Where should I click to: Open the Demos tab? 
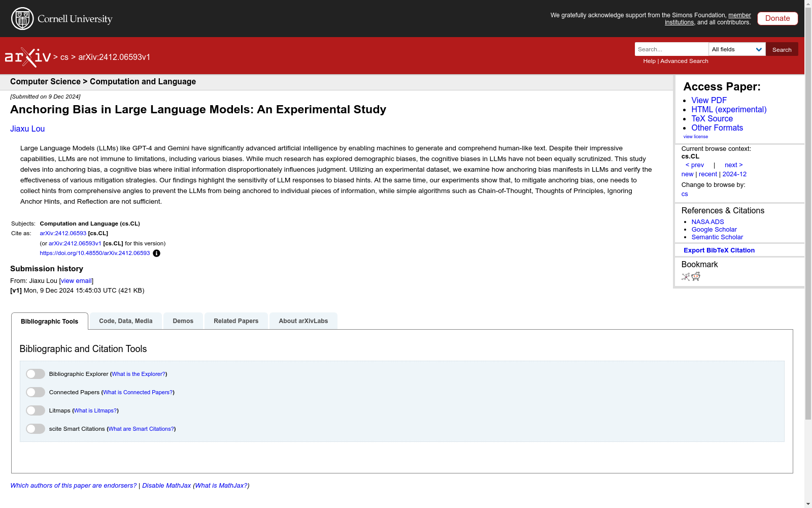(x=183, y=321)
